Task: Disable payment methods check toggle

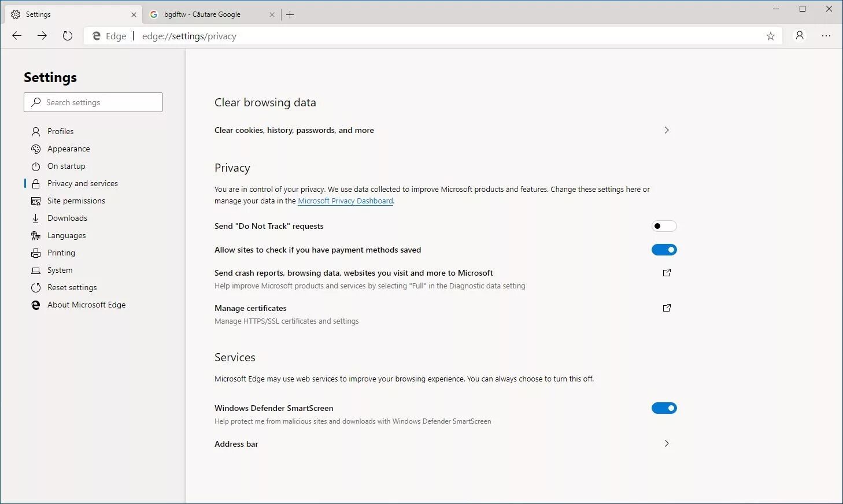Action: pos(664,250)
